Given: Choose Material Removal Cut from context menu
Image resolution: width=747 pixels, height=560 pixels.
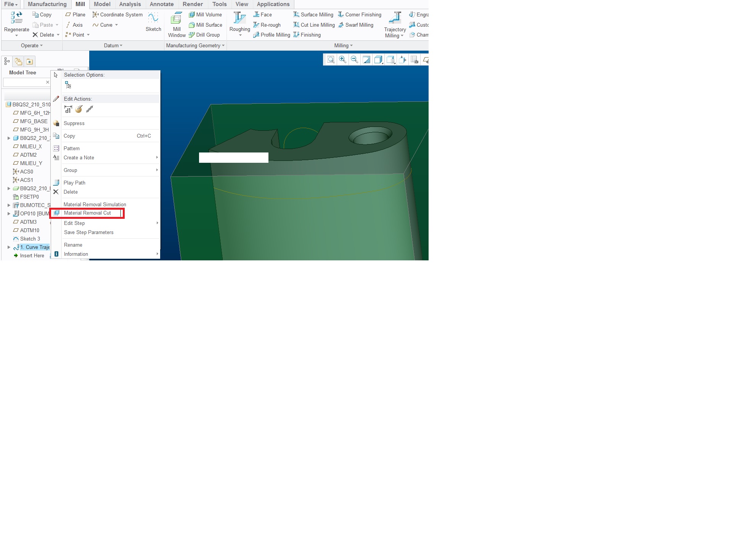Looking at the screenshot, I should [87, 213].
